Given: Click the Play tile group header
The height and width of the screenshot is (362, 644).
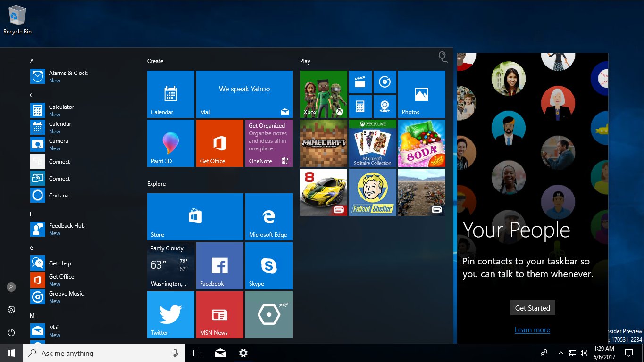Looking at the screenshot, I should point(305,61).
